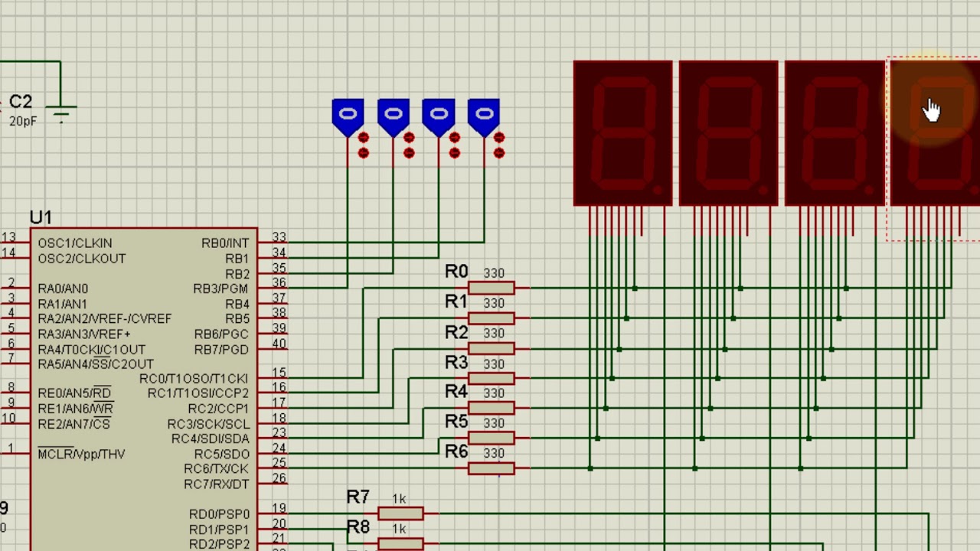Viewport: 980px width, 551px height.
Task: Click the RB0/INT pin label
Action: [x=225, y=243]
